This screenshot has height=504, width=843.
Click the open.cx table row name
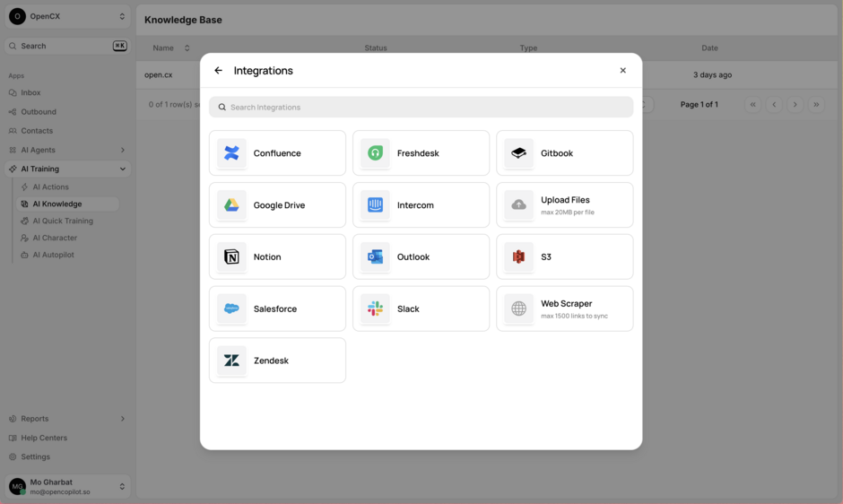pos(158,74)
